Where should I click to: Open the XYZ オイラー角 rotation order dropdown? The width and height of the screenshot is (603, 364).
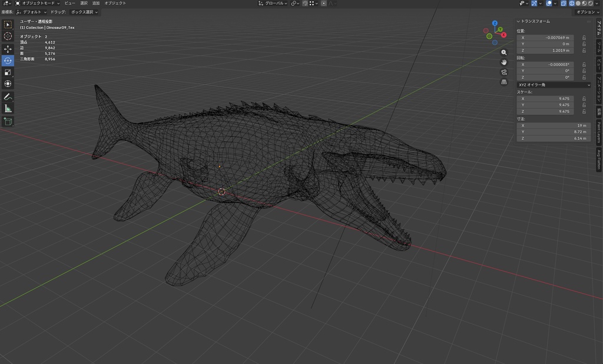[554, 85]
